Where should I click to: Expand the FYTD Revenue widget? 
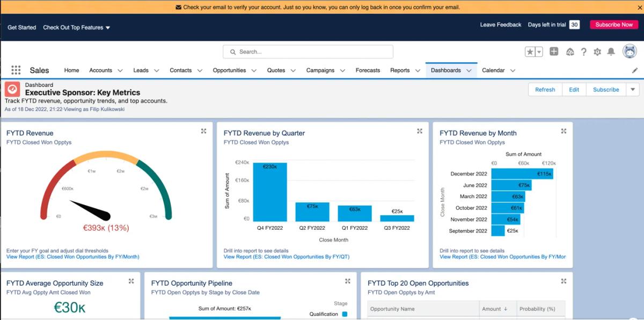pyautogui.click(x=203, y=131)
